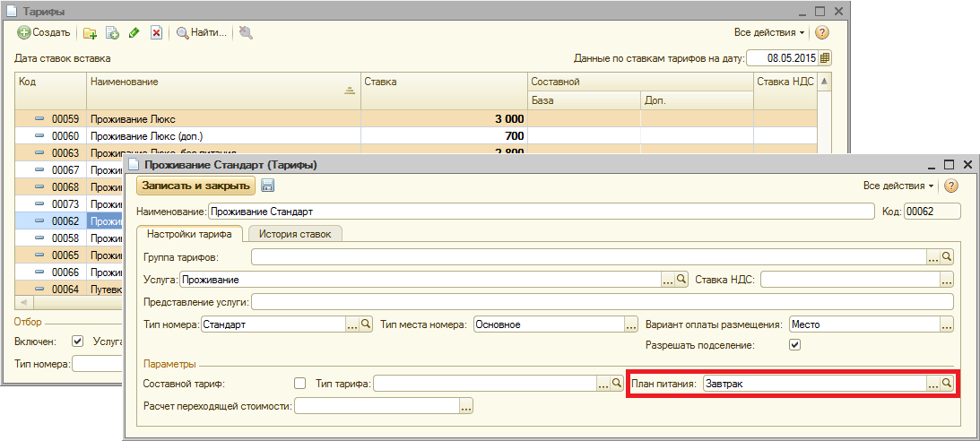Open Все действия menu in Тарифы window
This screenshot has width=980, height=441.
[769, 32]
